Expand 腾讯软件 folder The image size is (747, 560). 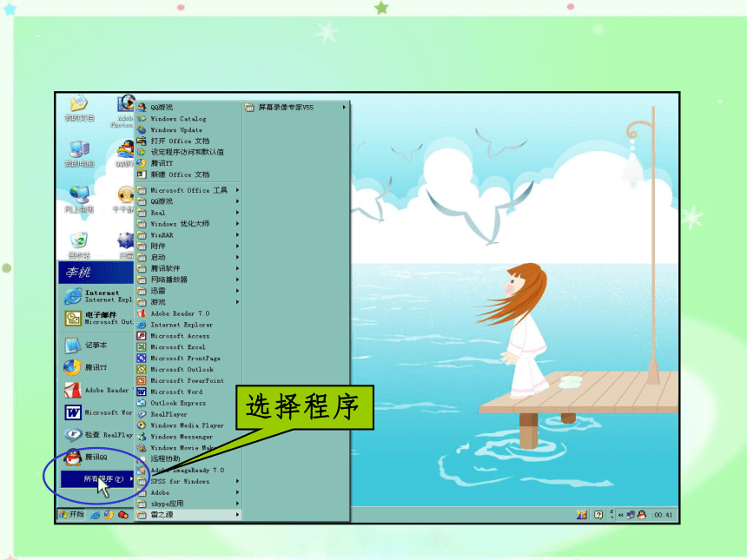click(x=188, y=268)
